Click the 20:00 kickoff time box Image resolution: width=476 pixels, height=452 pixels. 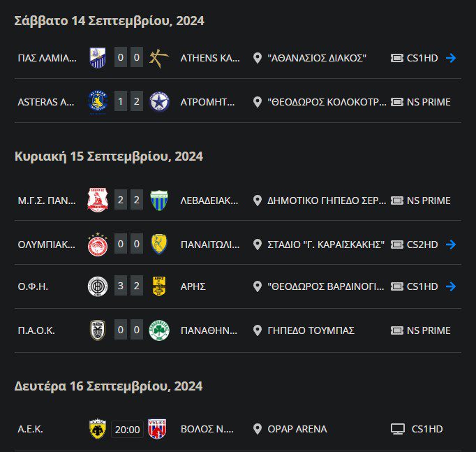point(128,429)
